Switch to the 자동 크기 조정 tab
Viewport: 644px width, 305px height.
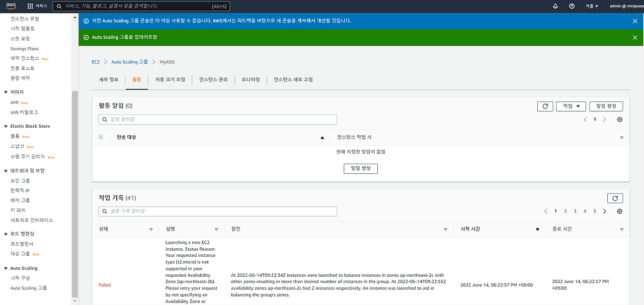[170, 79]
